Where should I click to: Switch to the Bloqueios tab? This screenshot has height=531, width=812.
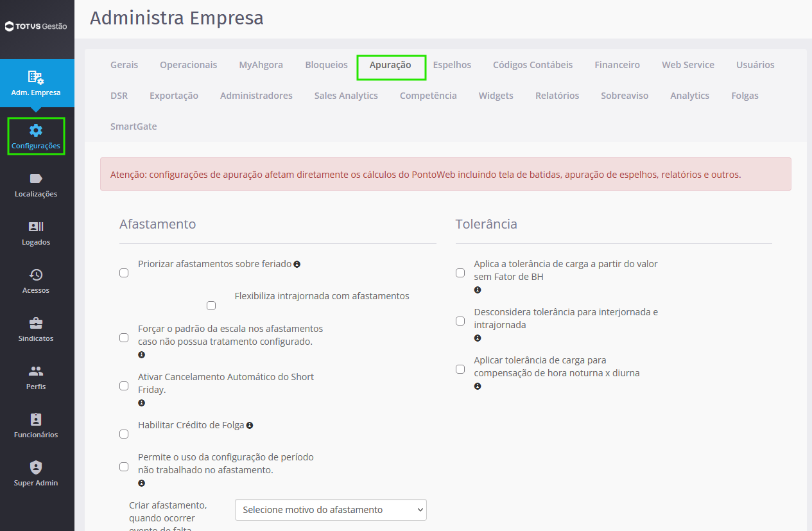pos(327,65)
